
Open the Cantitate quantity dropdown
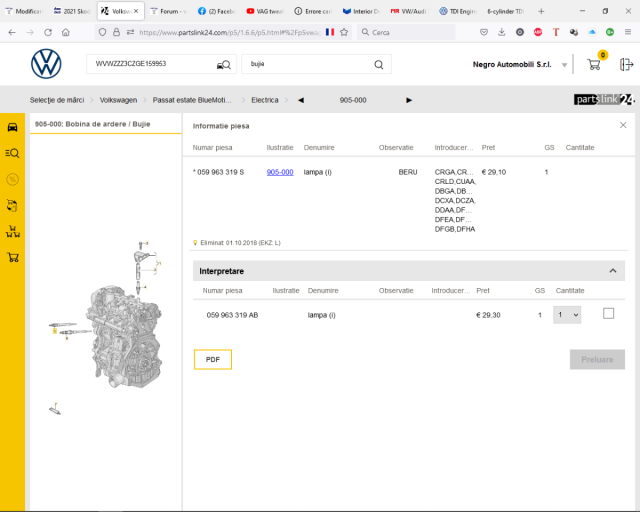click(x=567, y=315)
